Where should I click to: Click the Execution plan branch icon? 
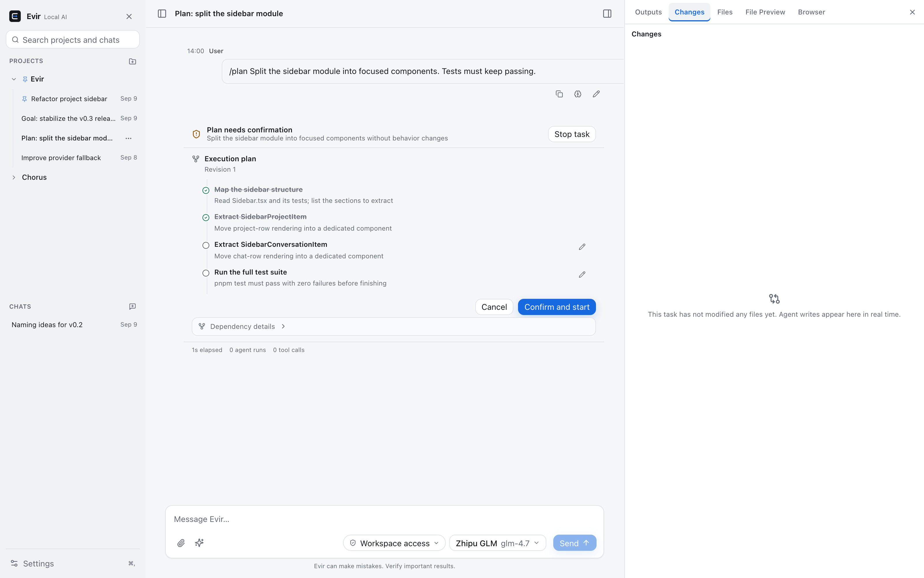196,159
